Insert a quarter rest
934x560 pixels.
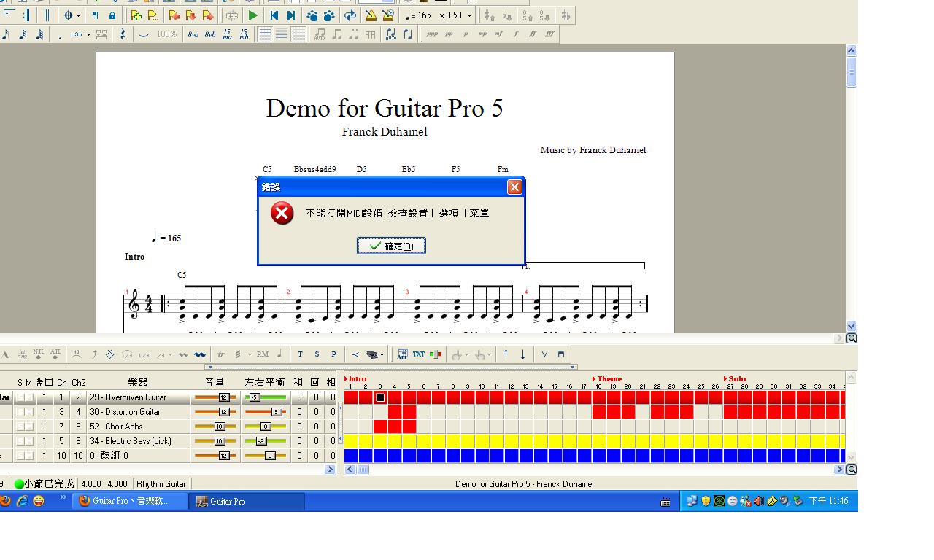123,34
